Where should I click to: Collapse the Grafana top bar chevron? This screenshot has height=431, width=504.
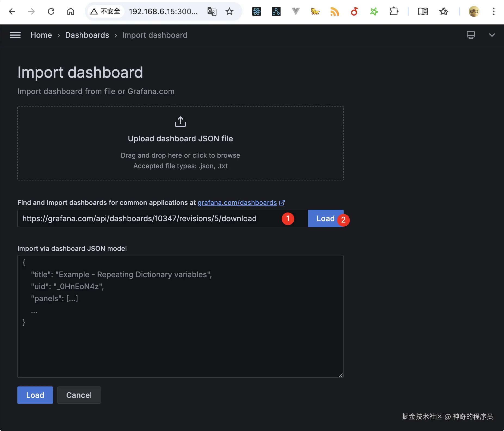tap(492, 35)
